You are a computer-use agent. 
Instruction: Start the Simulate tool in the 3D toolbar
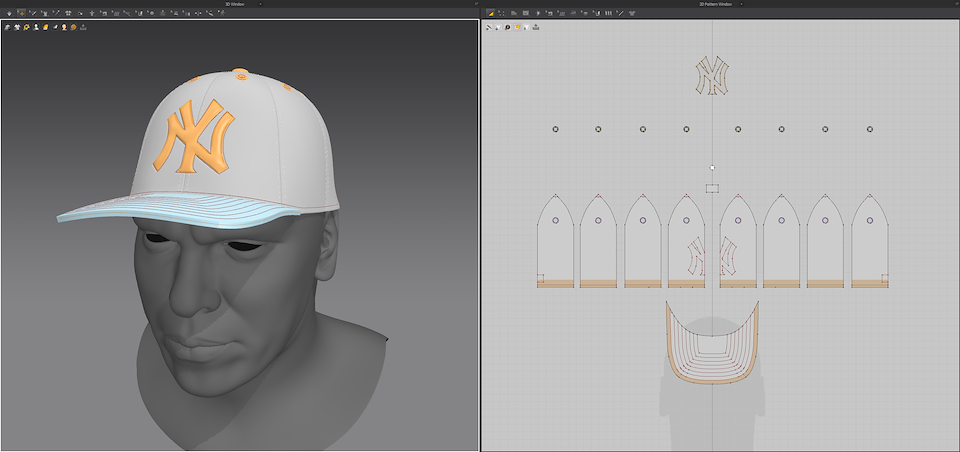click(7, 13)
